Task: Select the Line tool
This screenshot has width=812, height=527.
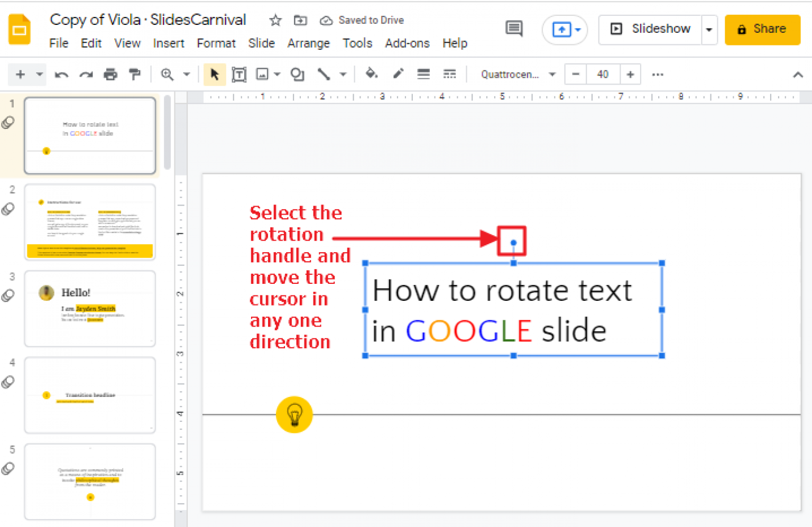Action: (324, 75)
